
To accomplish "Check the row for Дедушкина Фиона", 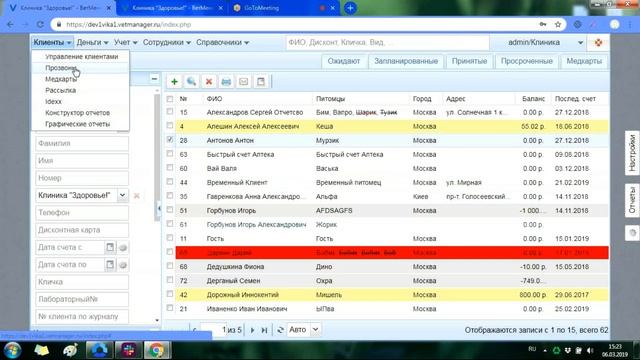I will [x=170, y=266].
